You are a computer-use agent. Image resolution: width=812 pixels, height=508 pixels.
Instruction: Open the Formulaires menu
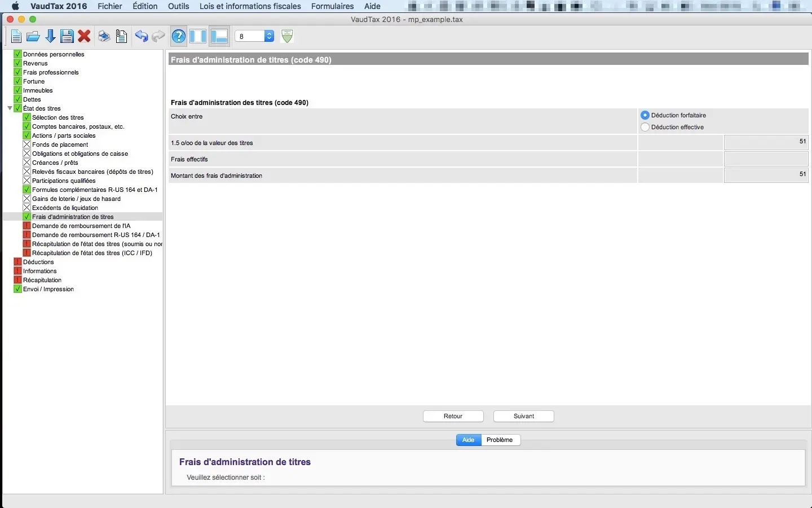[333, 6]
